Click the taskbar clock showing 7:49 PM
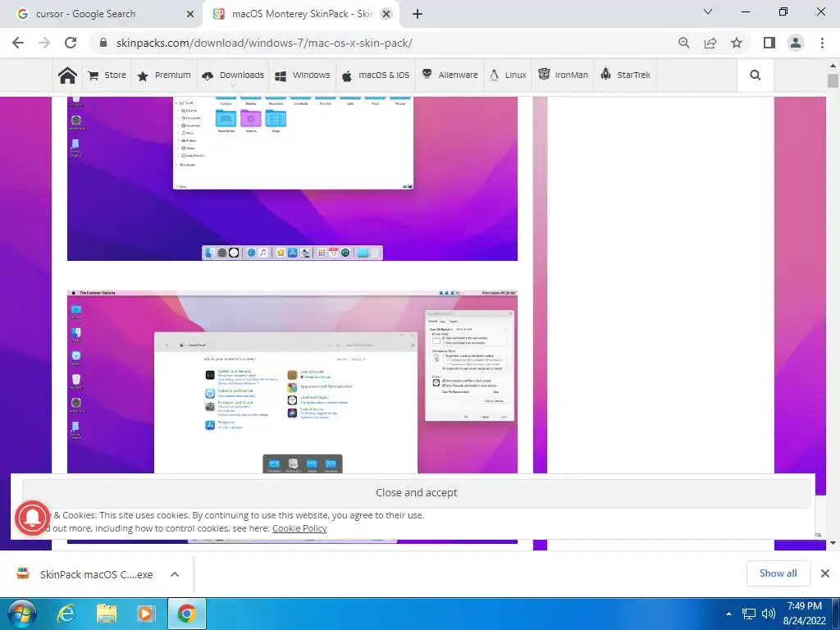The image size is (840, 630). click(804, 614)
